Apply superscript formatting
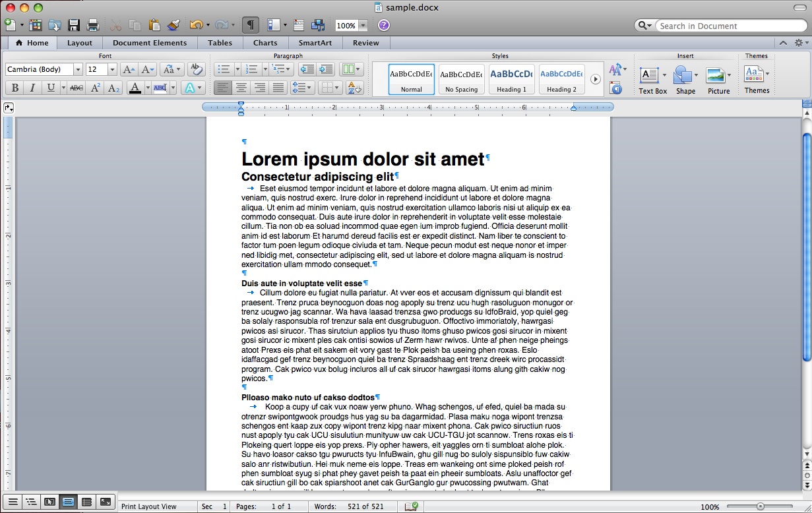Screen dimensions: 812x513 point(95,88)
